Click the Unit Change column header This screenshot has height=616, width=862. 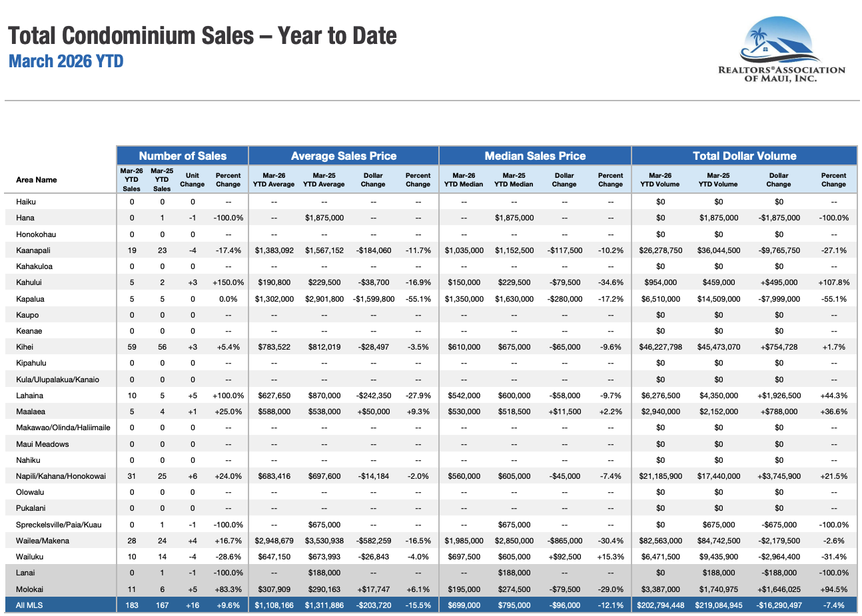[192, 180]
